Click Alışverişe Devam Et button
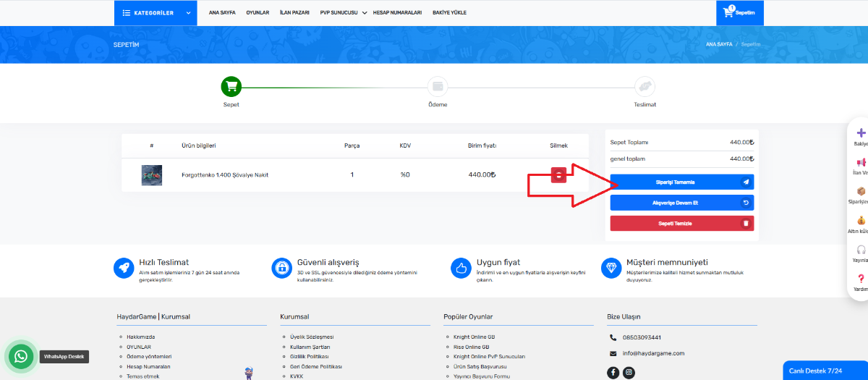 [x=681, y=203]
